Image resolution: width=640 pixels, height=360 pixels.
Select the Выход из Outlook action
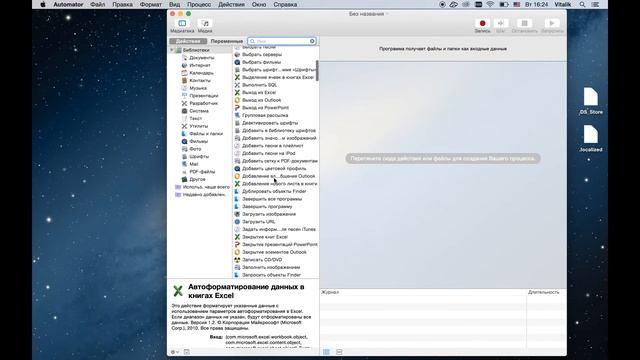pos(261,100)
